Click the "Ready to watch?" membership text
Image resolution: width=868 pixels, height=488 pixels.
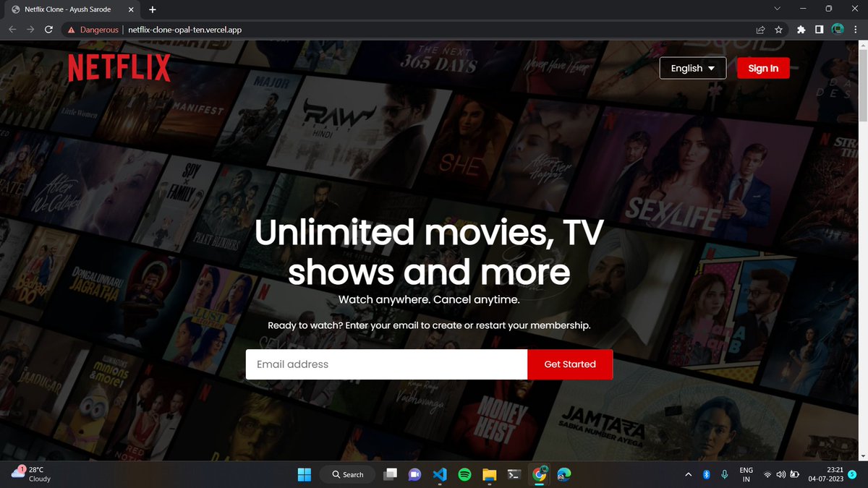click(429, 325)
